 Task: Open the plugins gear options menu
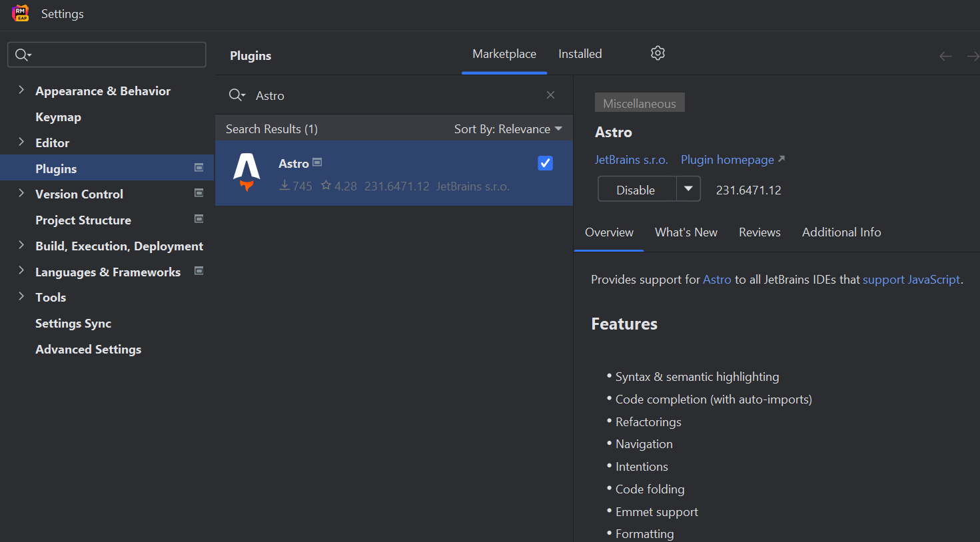point(658,53)
